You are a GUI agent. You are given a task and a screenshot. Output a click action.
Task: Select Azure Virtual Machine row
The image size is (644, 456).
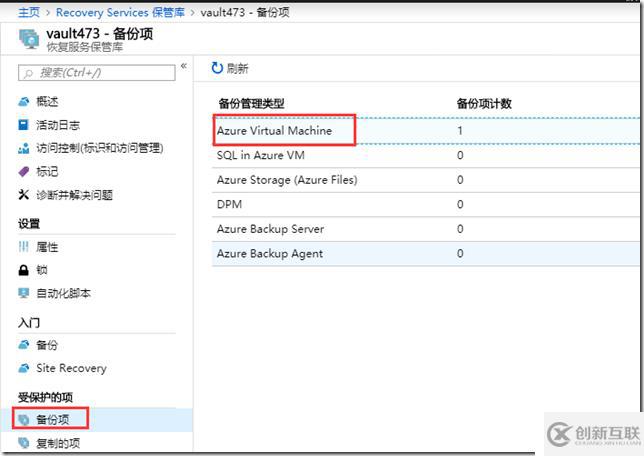pos(426,131)
